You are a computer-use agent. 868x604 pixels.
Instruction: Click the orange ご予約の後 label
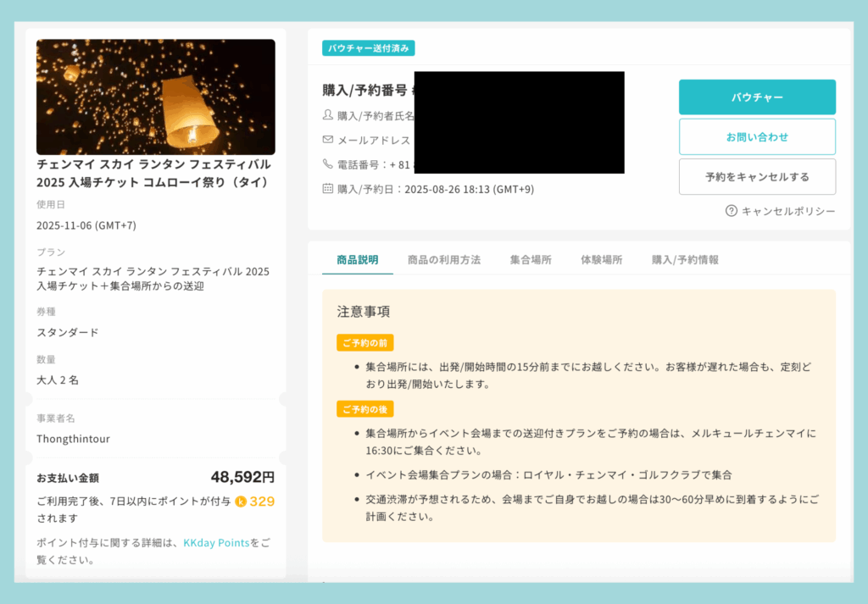(364, 409)
